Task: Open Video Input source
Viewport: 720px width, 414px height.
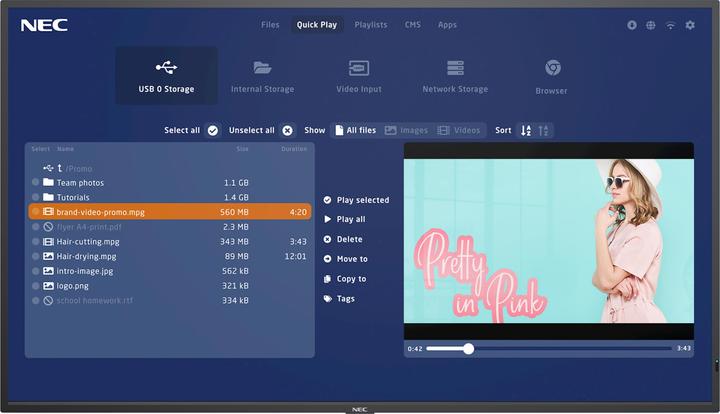Action: click(358, 75)
